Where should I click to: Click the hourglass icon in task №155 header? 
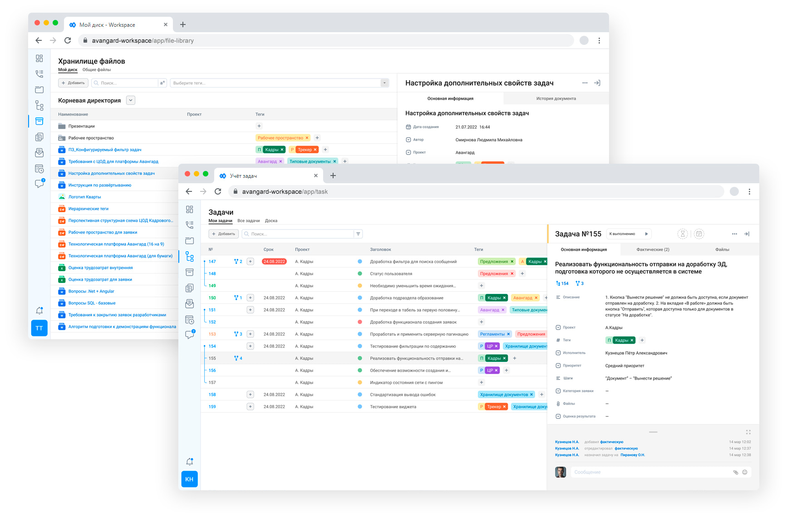pos(682,234)
